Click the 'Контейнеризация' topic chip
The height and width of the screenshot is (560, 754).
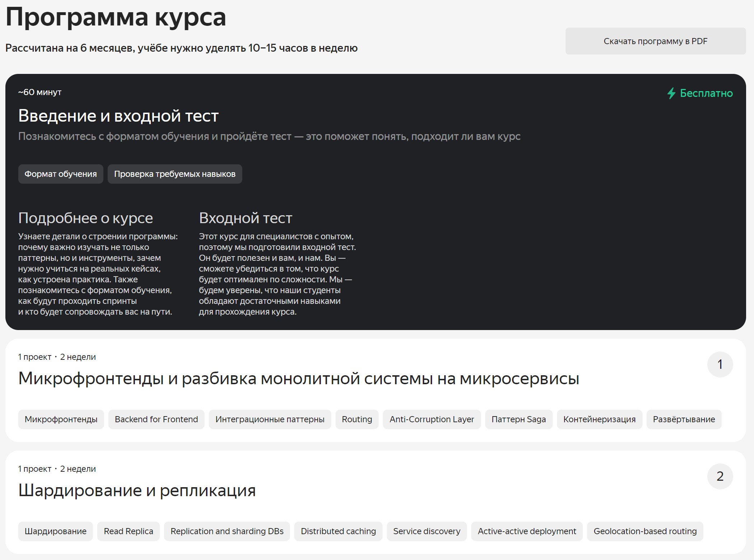point(599,419)
